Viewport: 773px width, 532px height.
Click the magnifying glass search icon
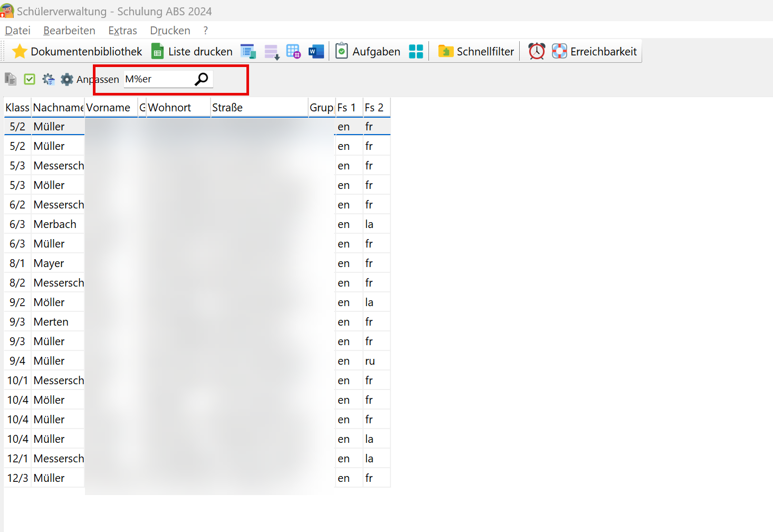point(202,79)
